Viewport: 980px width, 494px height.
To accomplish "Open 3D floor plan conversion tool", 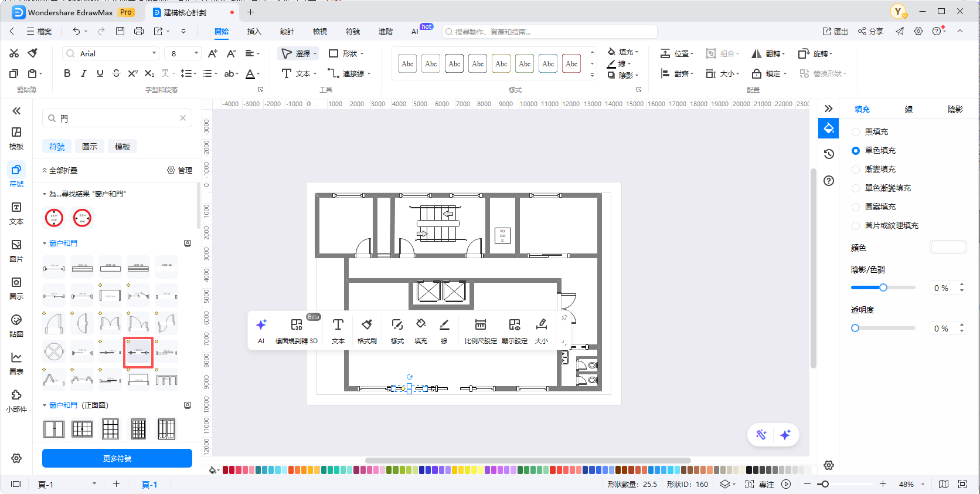I will [297, 330].
